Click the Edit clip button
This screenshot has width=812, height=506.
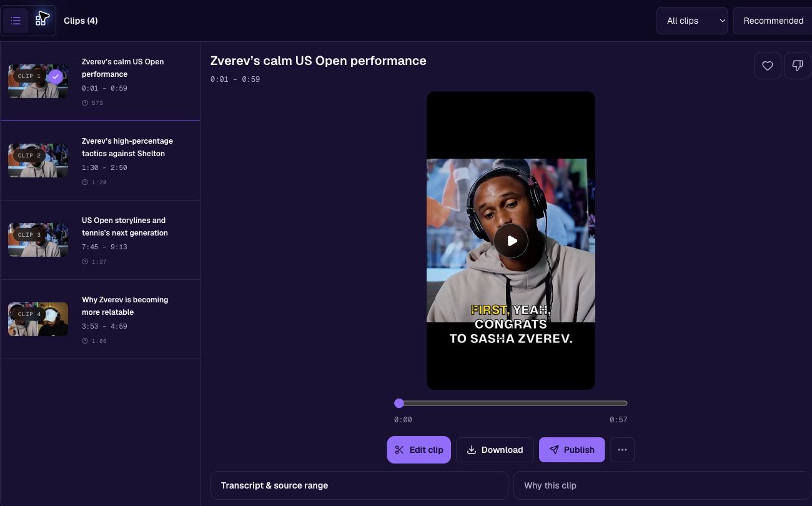[x=418, y=450]
